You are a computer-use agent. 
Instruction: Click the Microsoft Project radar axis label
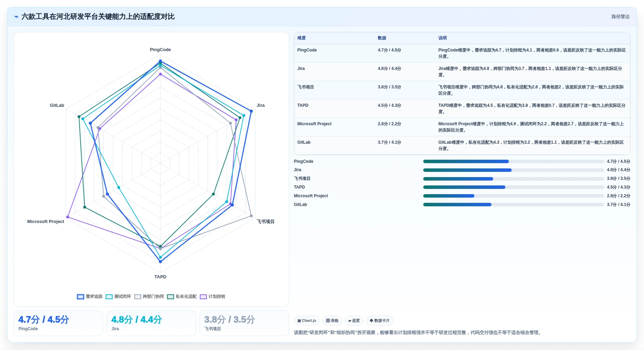pyautogui.click(x=46, y=222)
